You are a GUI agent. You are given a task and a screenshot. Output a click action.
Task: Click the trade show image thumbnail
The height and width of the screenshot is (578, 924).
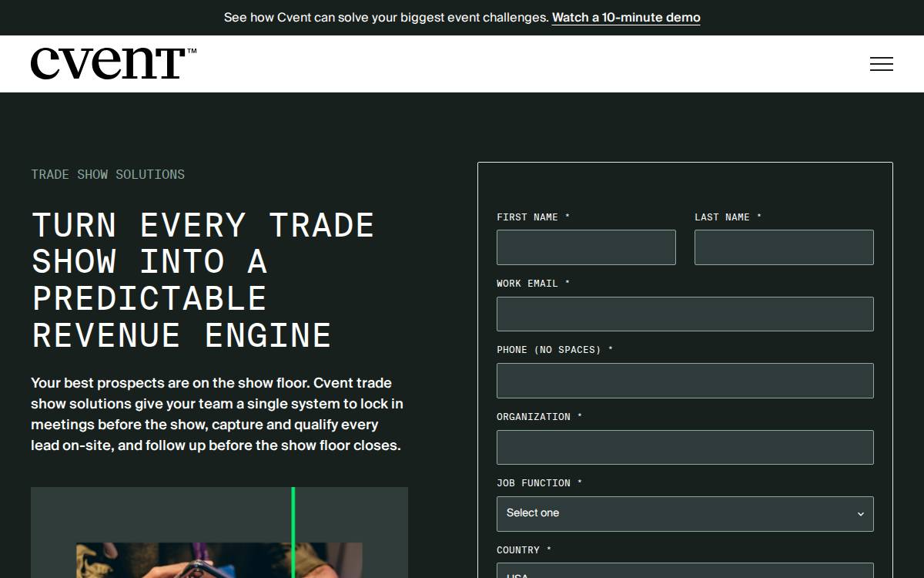coord(219,533)
